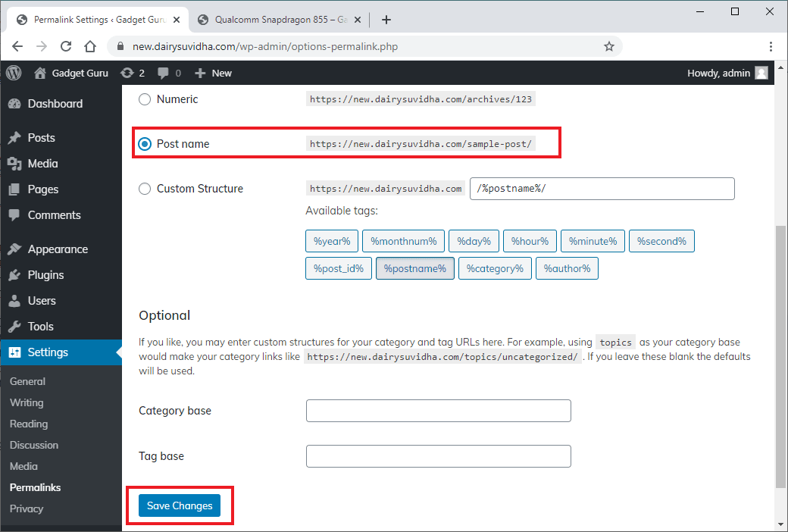Click the Category base input field
The height and width of the screenshot is (532, 788).
pyautogui.click(x=438, y=411)
